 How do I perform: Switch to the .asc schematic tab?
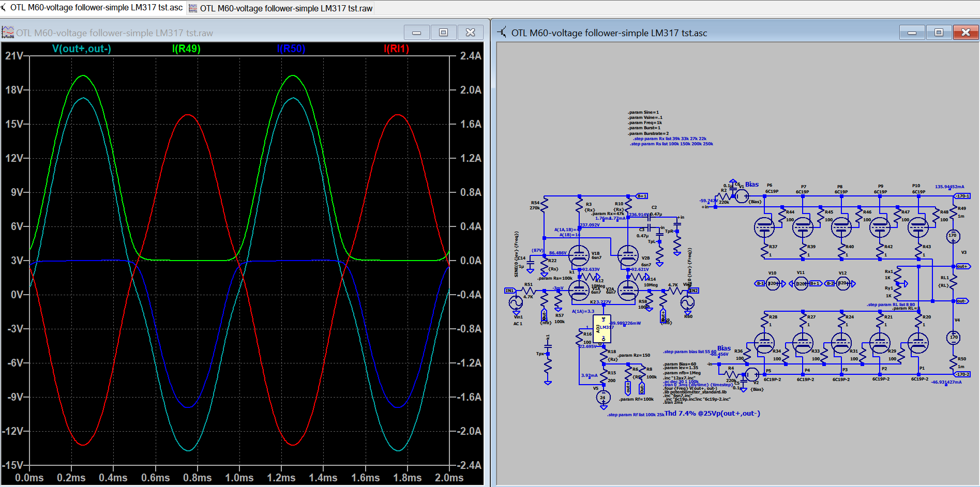93,8
